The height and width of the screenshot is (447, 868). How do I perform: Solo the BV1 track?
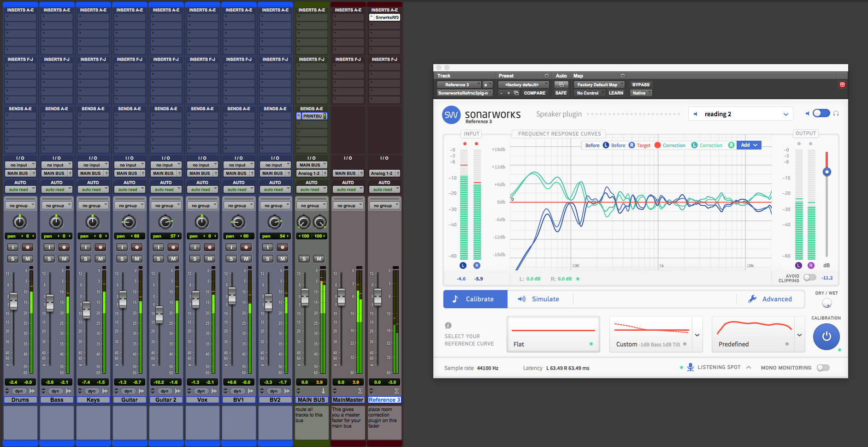[231, 259]
